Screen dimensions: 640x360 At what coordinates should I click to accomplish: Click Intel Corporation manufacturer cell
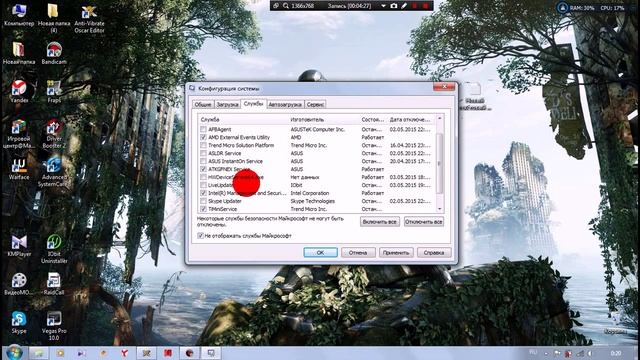coord(309,193)
